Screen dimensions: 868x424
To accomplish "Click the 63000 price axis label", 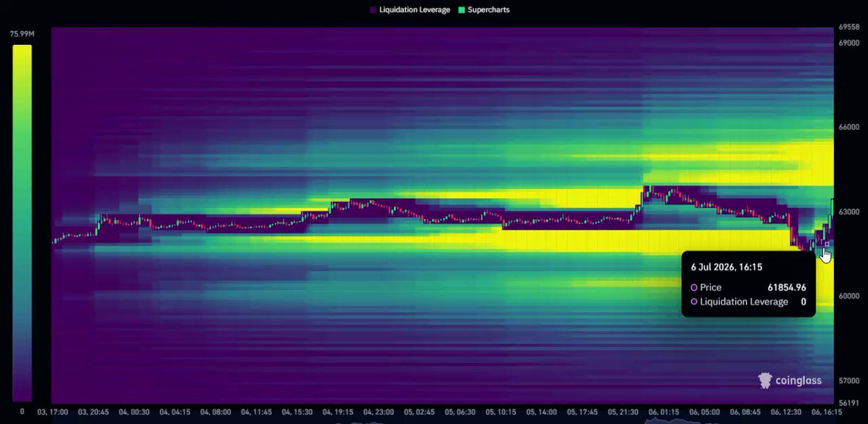I will (848, 211).
